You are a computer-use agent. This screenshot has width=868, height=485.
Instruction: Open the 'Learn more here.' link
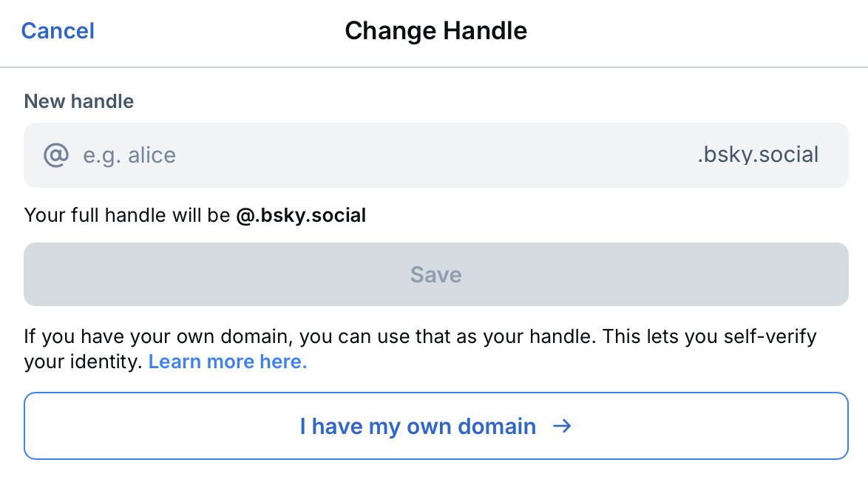coord(228,362)
